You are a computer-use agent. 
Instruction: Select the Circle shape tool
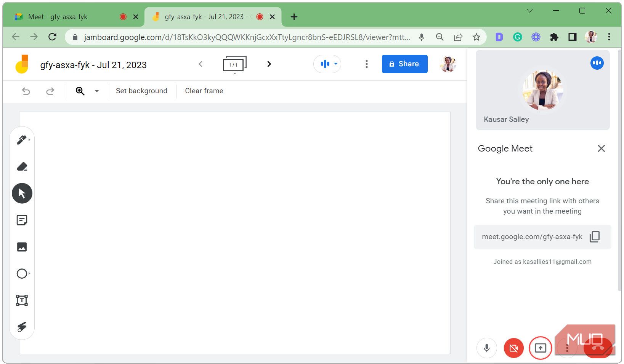[x=22, y=274]
